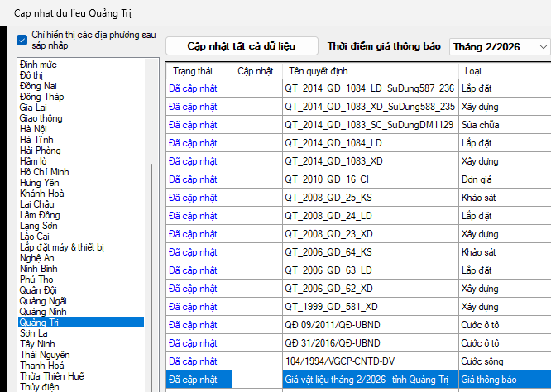Viewport: 551px width, 392px height.
Task: Click the 'Cập nhật' column header
Action: [x=255, y=71]
